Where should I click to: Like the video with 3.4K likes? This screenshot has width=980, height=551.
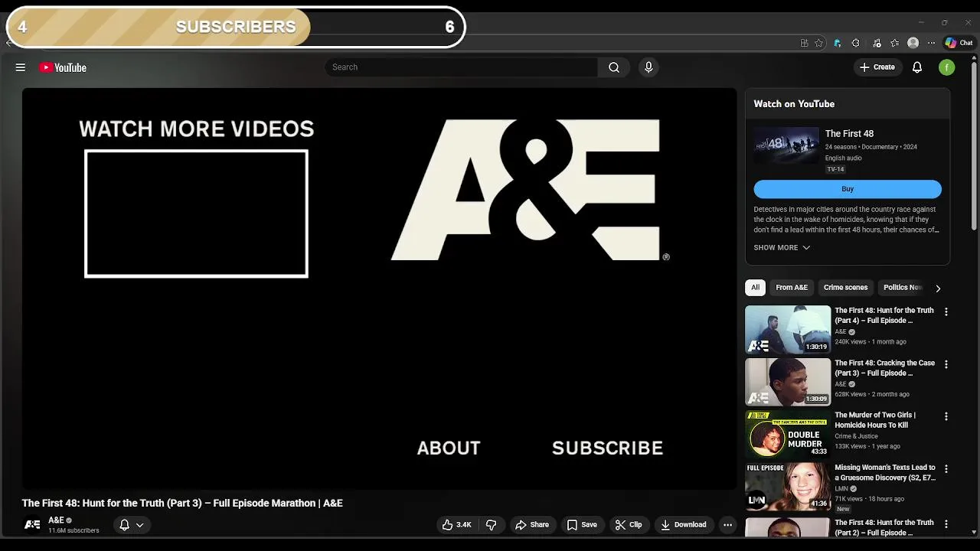click(456, 524)
